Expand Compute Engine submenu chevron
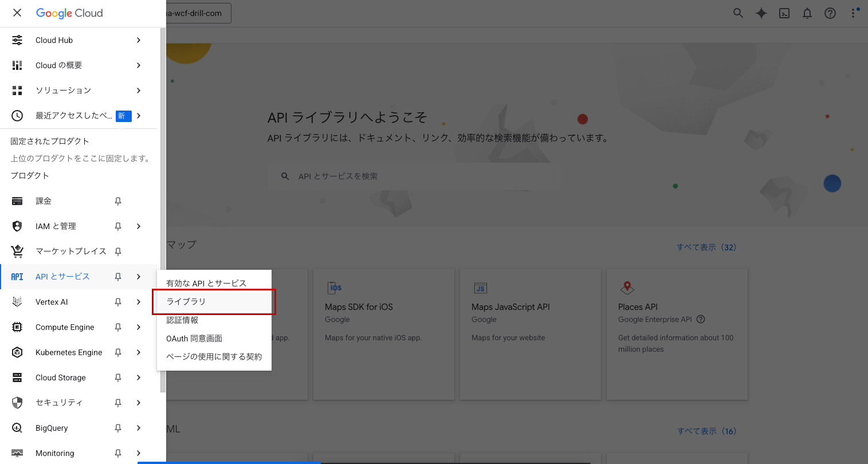This screenshot has height=464, width=868. [139, 327]
